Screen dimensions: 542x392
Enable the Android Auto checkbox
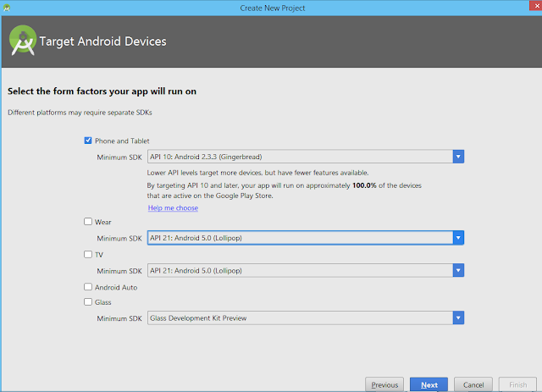[x=88, y=287]
